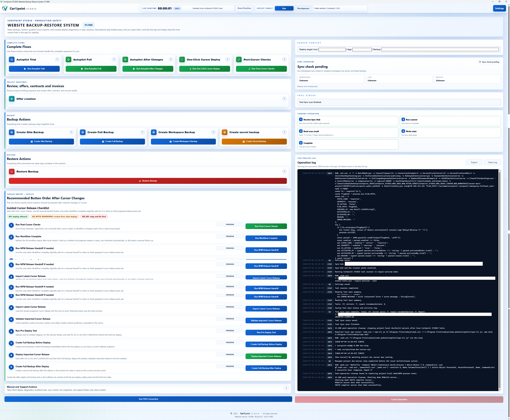Screen dimensions: 510x420
Task: Click step 7 badge for Backup Before Deploy
Action: (x=11, y=343)
